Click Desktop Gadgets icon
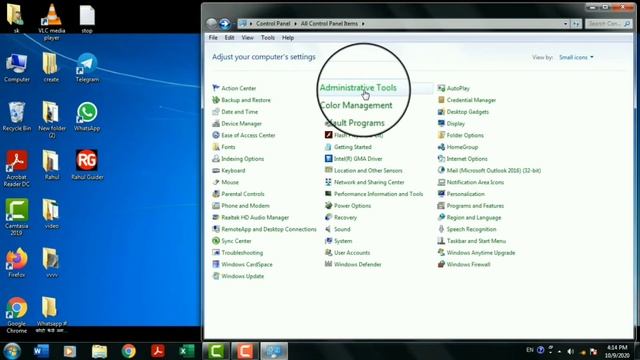The height and width of the screenshot is (360, 640). [441, 112]
